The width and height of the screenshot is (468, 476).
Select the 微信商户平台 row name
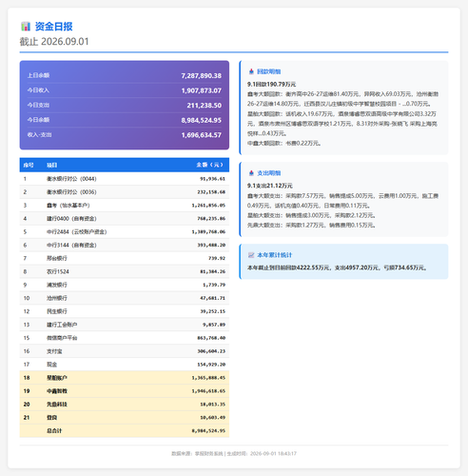pyautogui.click(x=62, y=338)
